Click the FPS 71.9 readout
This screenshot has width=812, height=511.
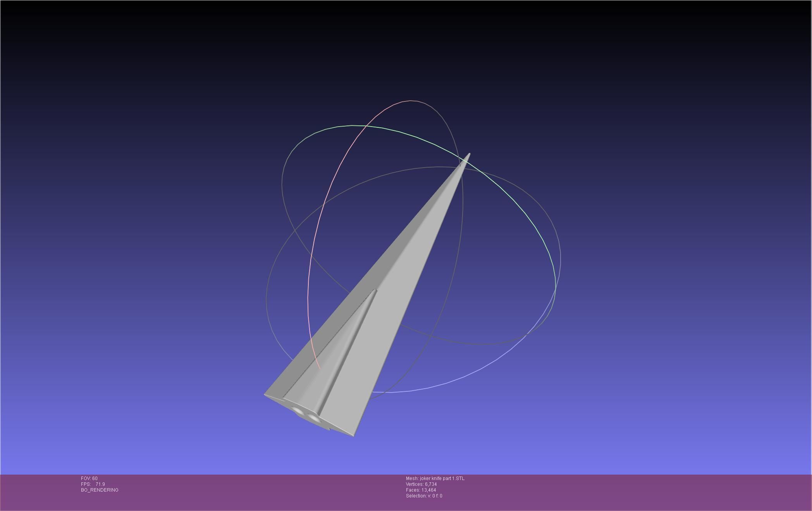[93, 484]
